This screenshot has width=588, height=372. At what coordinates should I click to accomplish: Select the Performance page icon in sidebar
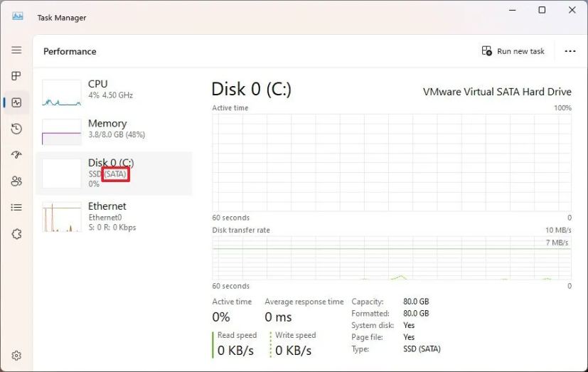click(16, 102)
